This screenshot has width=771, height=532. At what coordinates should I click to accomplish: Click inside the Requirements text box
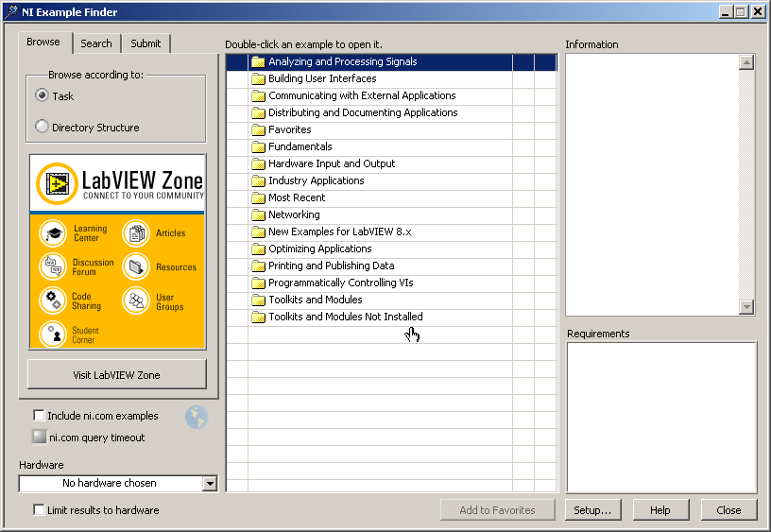(661, 417)
